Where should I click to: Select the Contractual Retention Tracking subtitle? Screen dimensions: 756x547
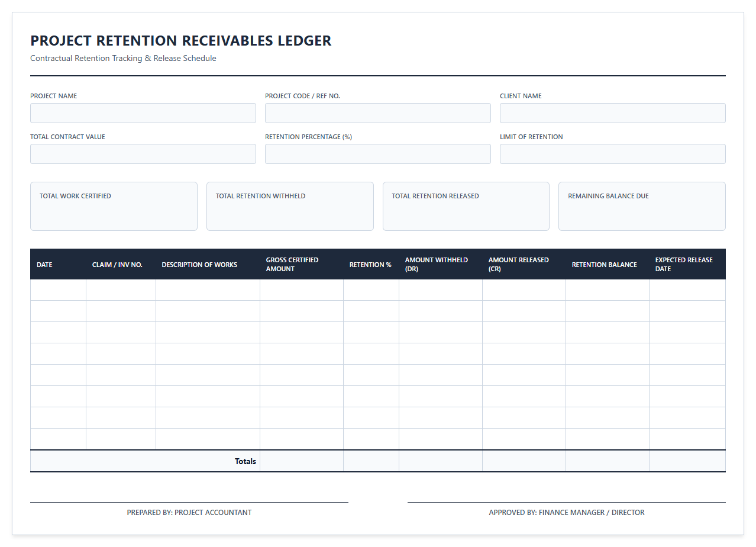tap(123, 59)
